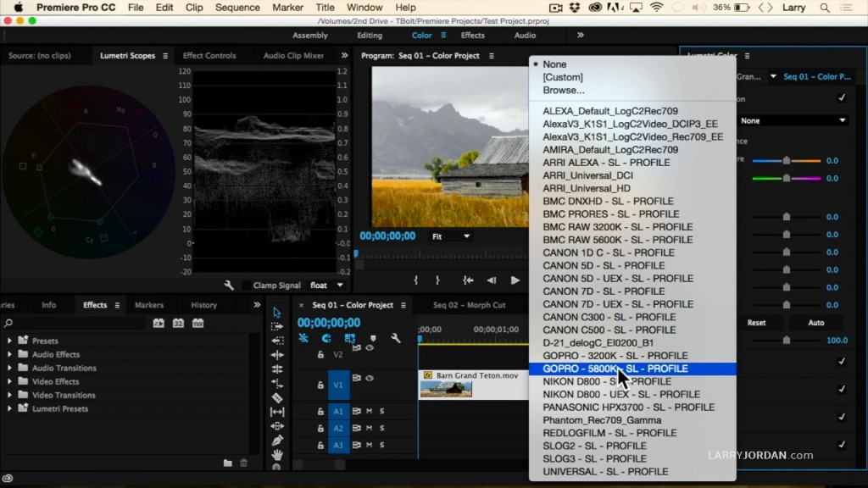Image resolution: width=868 pixels, height=488 pixels.
Task: Open Lumetri Scopes wrench settings
Action: (229, 285)
